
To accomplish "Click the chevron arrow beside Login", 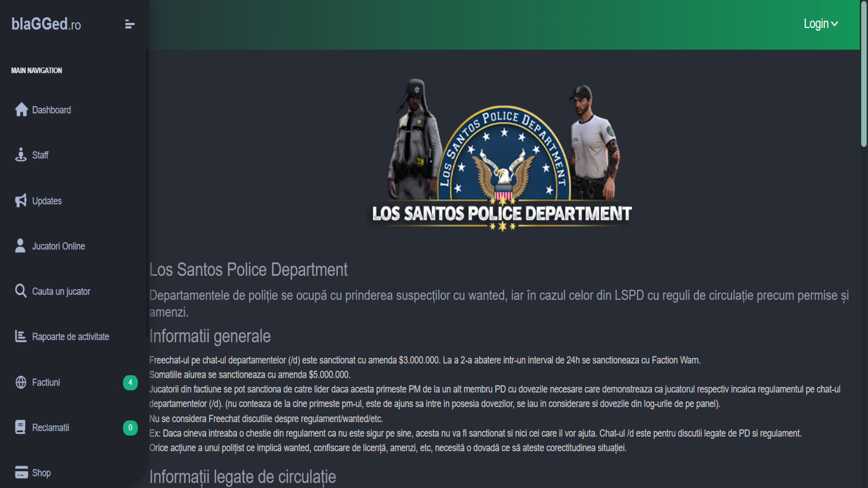I will [x=835, y=24].
